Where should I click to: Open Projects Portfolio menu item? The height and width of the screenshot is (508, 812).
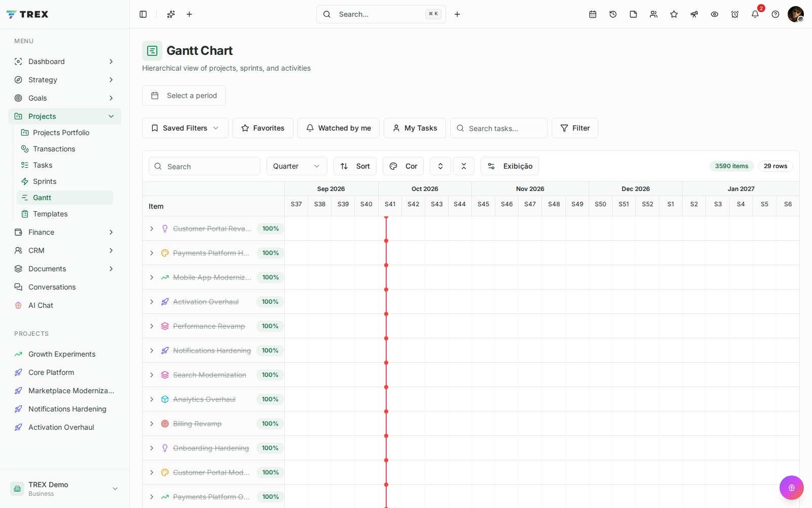pyautogui.click(x=65, y=133)
